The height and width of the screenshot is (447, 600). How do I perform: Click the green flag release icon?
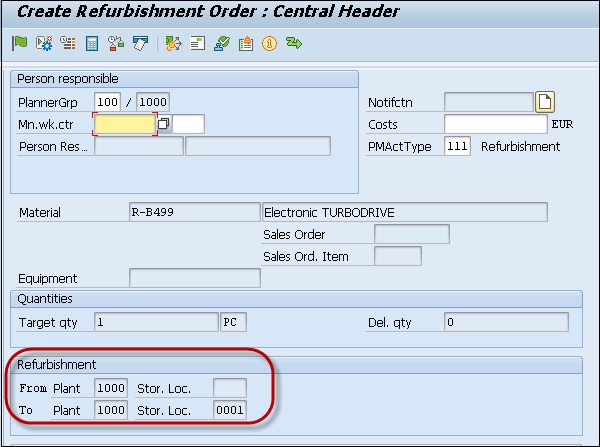click(19, 44)
